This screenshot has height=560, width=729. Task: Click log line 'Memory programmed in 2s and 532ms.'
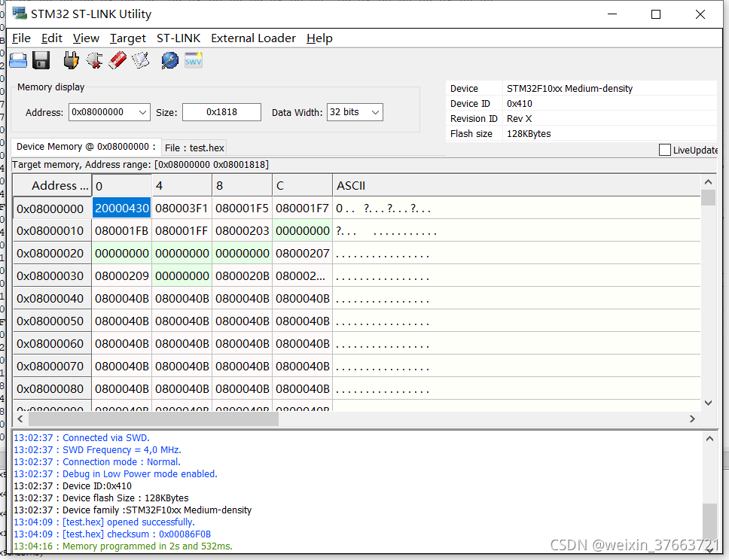click(x=124, y=546)
